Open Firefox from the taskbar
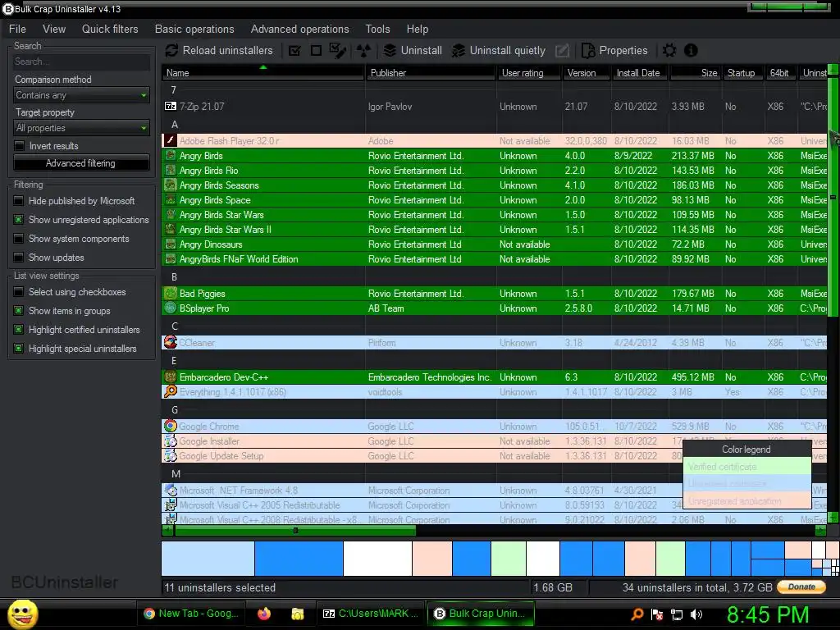 [264, 614]
